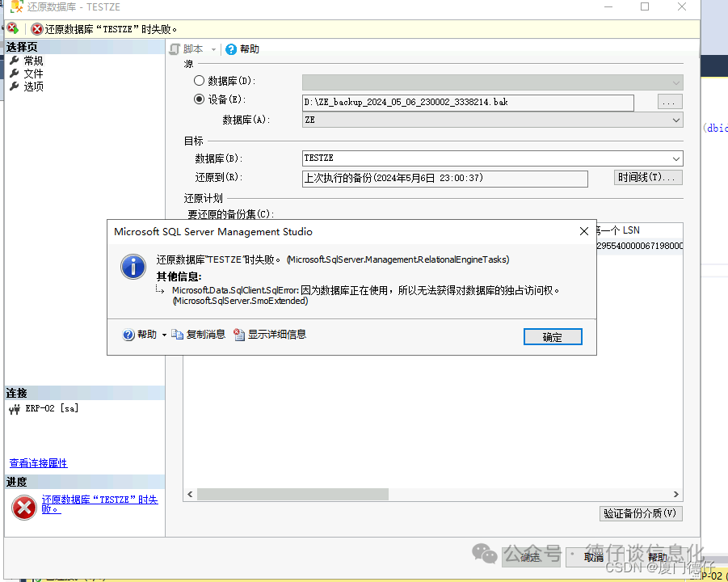Viewport: 728px width, 582px height.
Task: Click the scroll left arrow of backup sets
Action: 190,494
